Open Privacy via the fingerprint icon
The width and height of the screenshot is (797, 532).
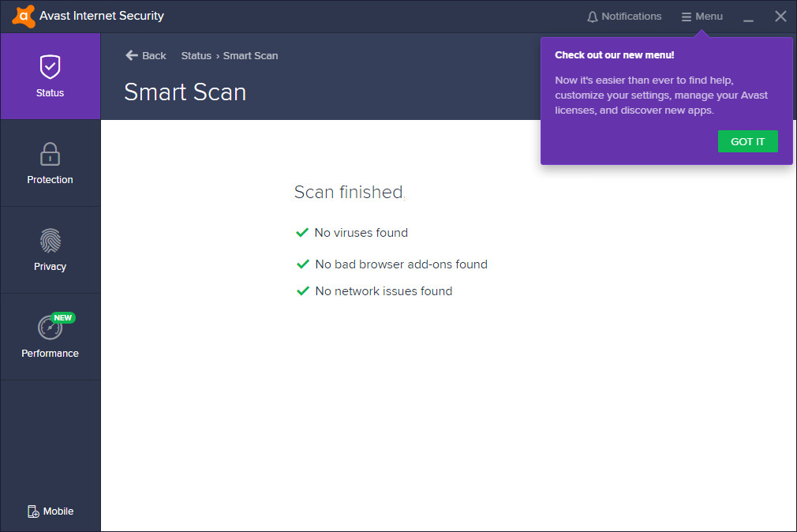pos(50,240)
